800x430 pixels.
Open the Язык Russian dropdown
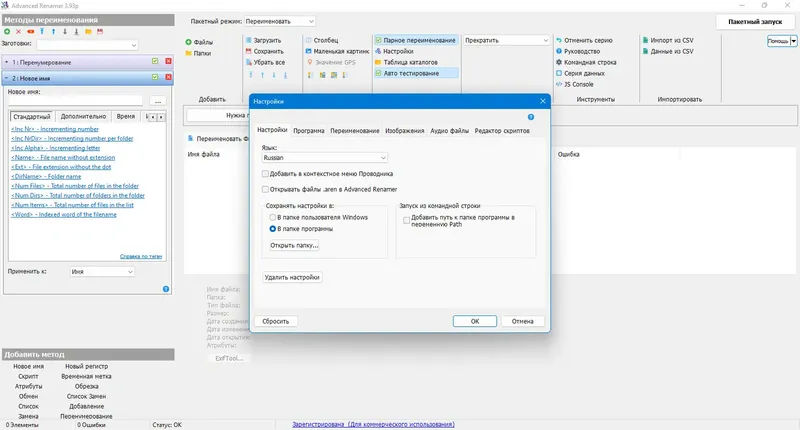(324, 158)
